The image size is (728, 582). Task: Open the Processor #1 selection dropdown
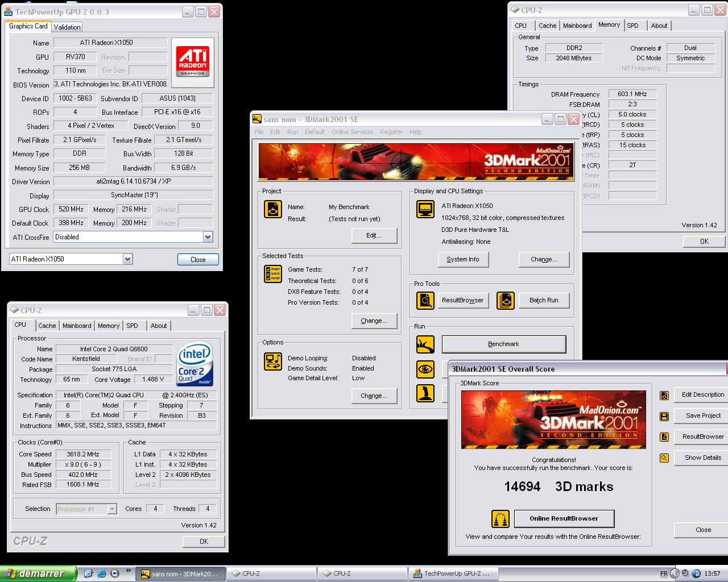(x=112, y=509)
